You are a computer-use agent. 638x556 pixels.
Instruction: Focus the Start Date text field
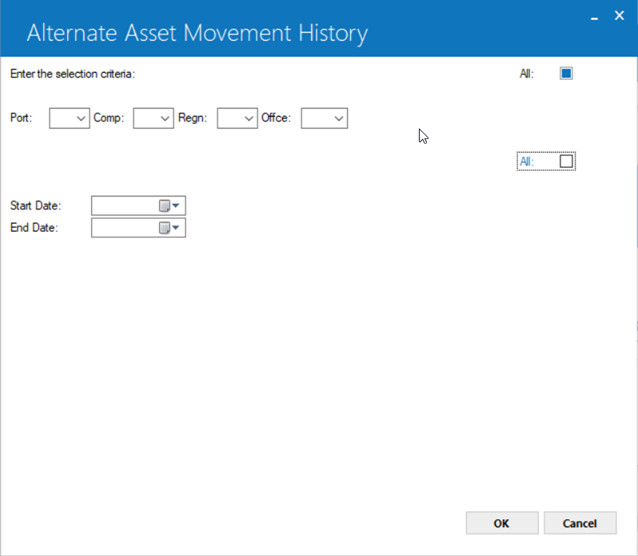tap(125, 206)
